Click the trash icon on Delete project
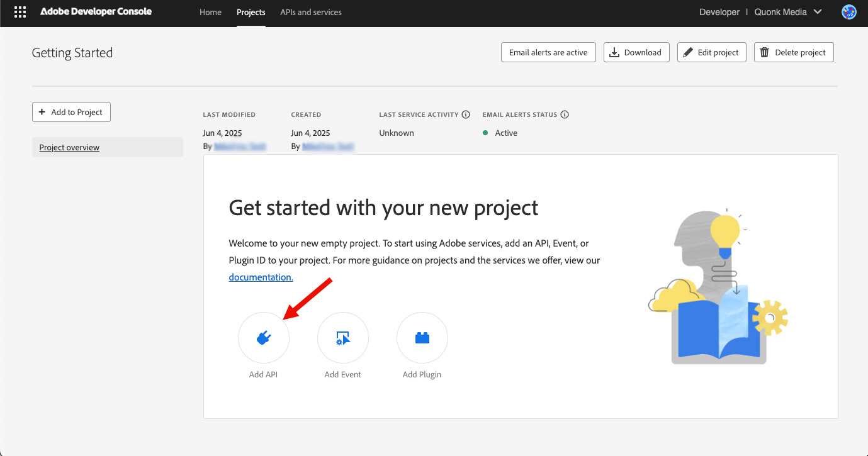This screenshot has height=456, width=868. 764,52
